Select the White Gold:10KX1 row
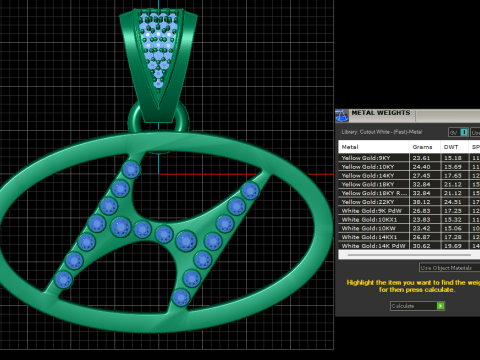The width and height of the screenshot is (480, 360). [x=409, y=220]
